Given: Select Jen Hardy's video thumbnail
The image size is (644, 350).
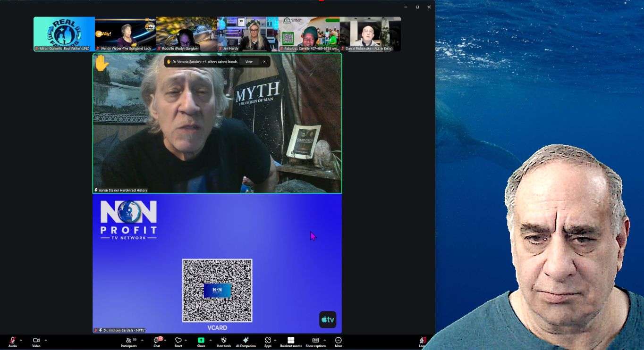Looking at the screenshot, I should click(247, 34).
